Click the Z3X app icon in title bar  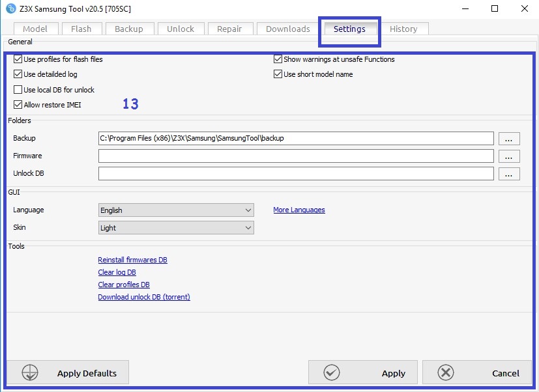point(11,8)
